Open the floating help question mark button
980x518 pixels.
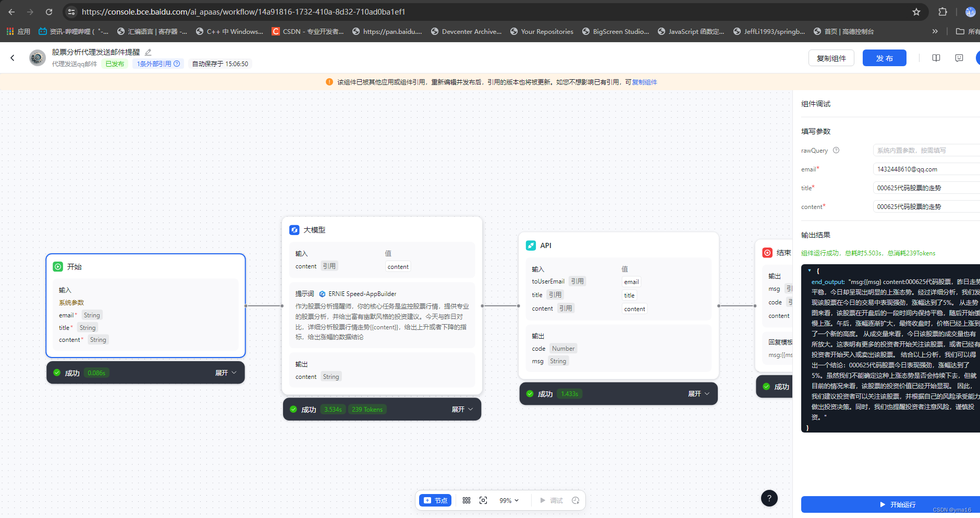(x=770, y=498)
